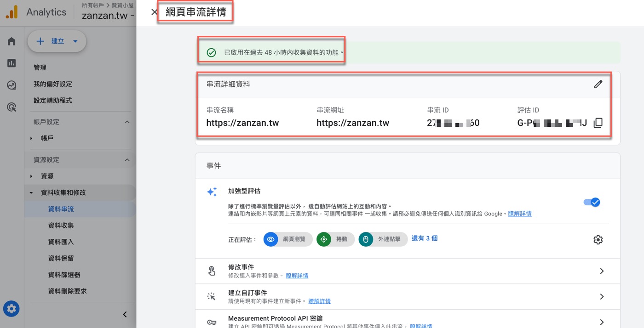The height and width of the screenshot is (328, 644).
Task: Open the Advertising cursor-target icon
Action: (11, 107)
